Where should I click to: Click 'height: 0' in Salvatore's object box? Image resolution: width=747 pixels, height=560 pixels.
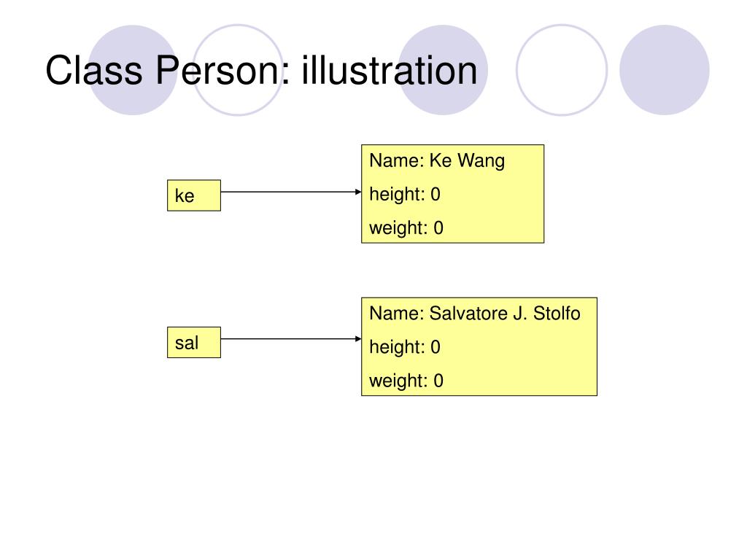point(405,347)
